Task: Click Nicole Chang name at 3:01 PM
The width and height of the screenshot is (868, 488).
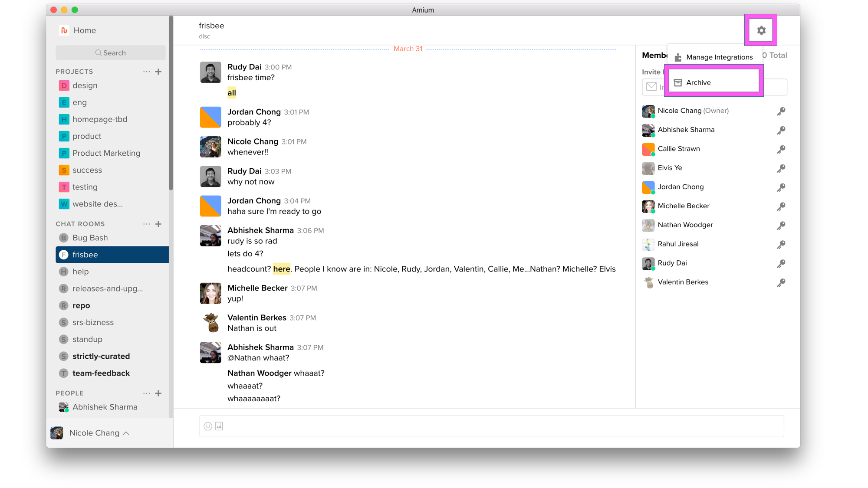Action: (x=253, y=141)
